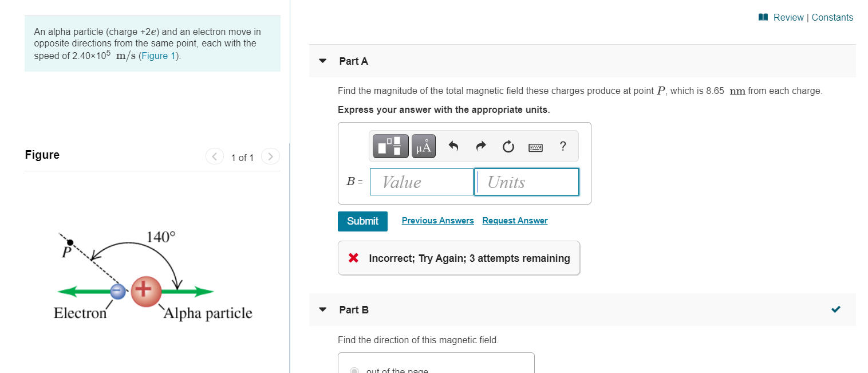Click the open book icon beside Review
868x373 pixels.
coord(762,17)
